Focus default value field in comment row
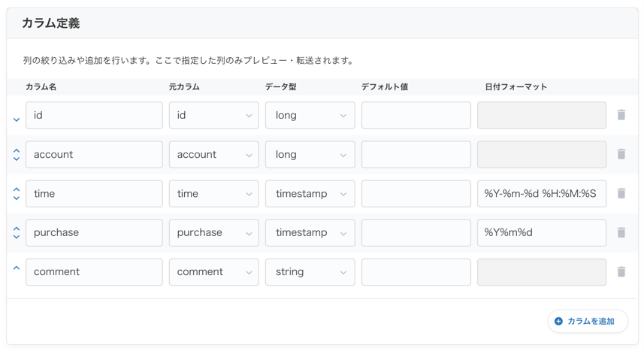Image resolution: width=644 pixels, height=357 pixels. coord(416,272)
